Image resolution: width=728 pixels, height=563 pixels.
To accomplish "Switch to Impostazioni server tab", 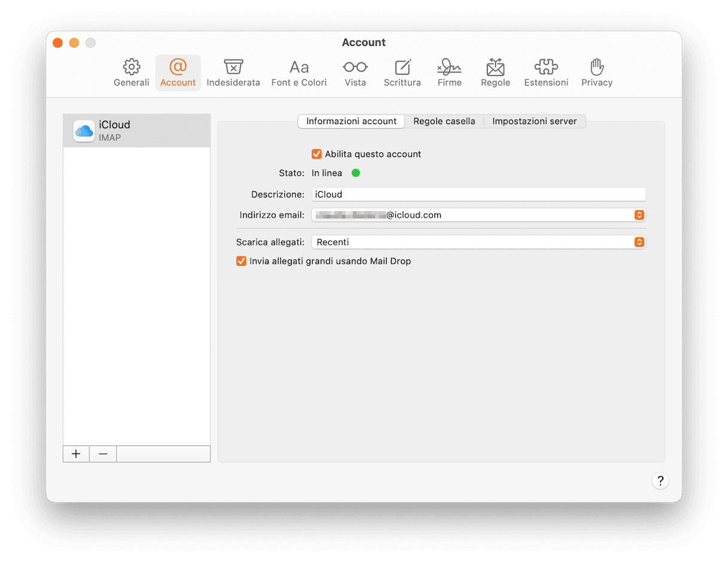I will point(535,121).
